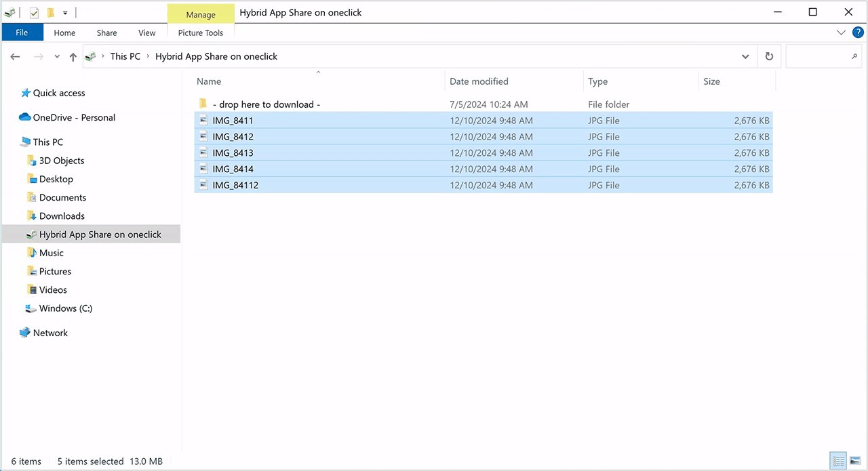
Task: Click the Properties checkmark icon in title bar
Action: [34, 12]
